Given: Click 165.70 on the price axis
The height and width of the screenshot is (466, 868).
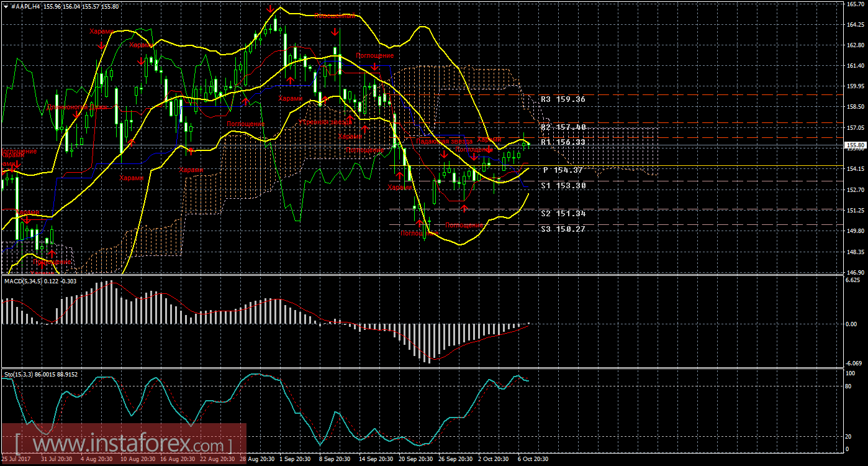Looking at the screenshot, I should (856, 4).
